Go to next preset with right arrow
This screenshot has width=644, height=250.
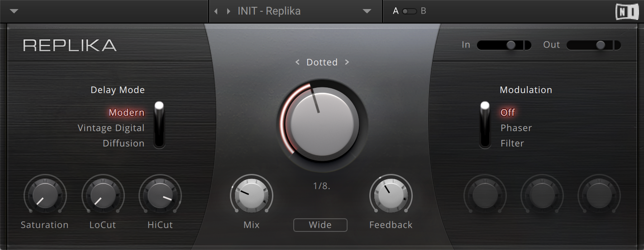[229, 11]
